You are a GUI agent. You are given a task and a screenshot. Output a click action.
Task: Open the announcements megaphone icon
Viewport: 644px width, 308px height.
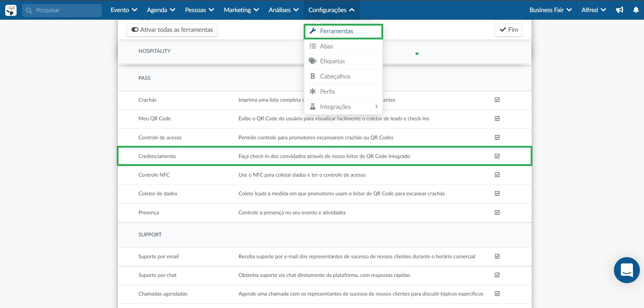click(x=619, y=10)
